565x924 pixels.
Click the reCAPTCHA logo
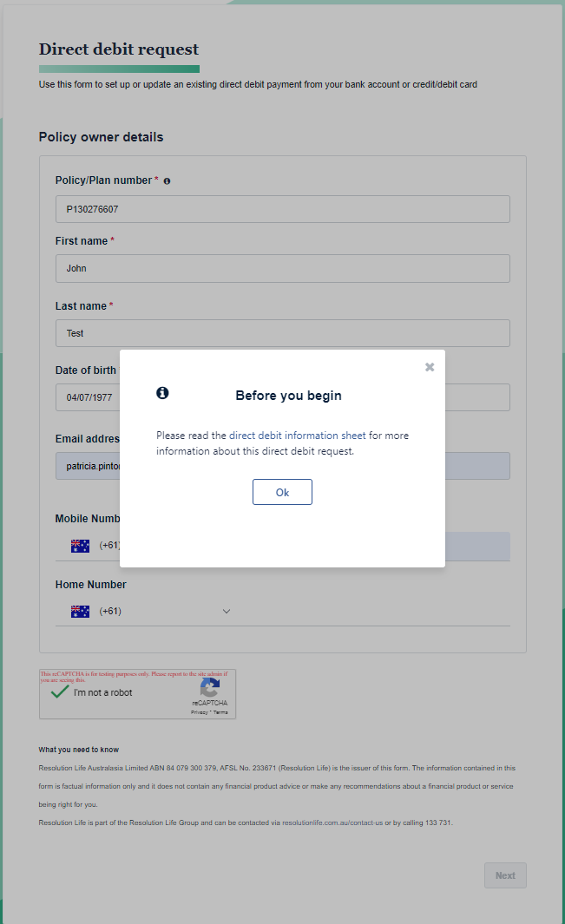click(209, 688)
